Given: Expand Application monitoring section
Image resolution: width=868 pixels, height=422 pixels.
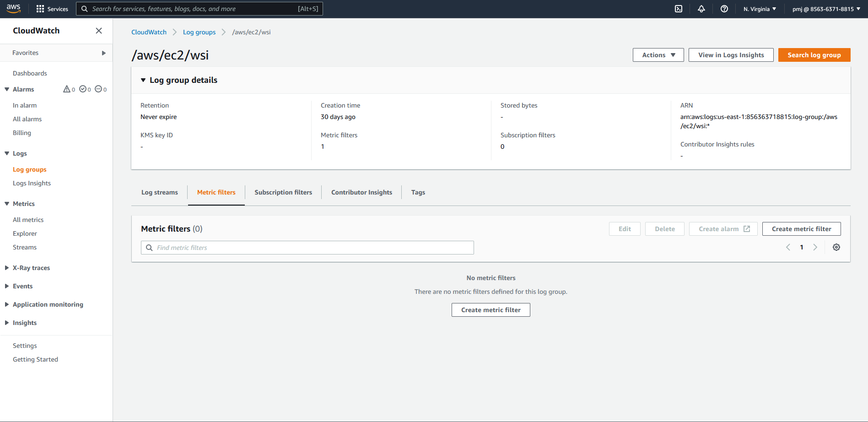Looking at the screenshot, I should tap(7, 304).
